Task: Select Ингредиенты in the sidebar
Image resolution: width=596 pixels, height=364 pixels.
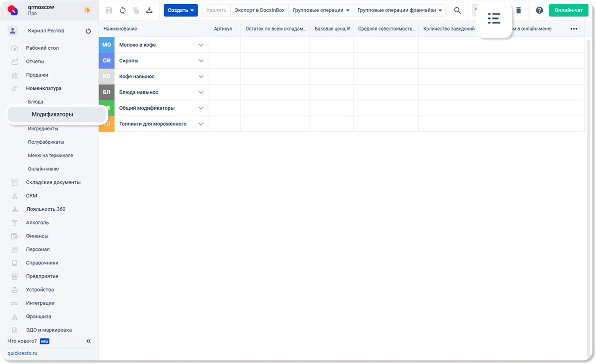Action: pos(43,129)
